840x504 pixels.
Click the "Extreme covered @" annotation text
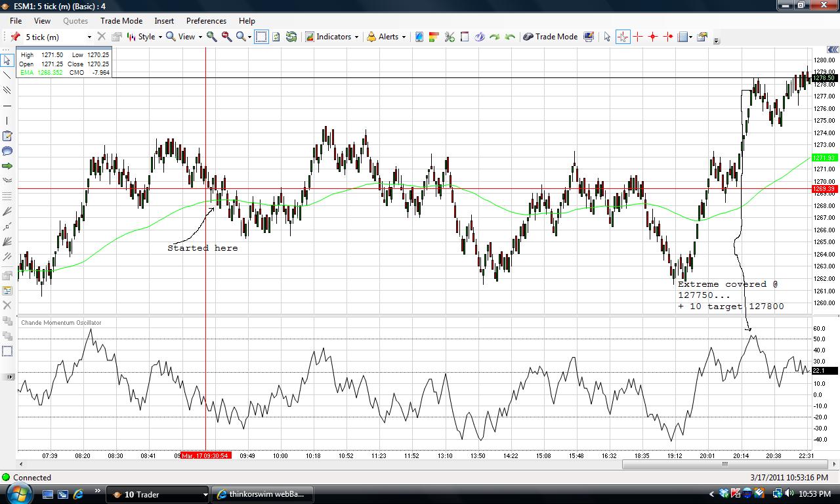727,284
